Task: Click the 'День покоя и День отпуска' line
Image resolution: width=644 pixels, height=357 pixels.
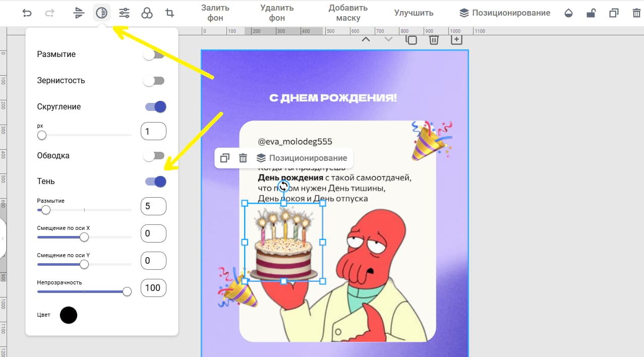Action: pos(313,199)
